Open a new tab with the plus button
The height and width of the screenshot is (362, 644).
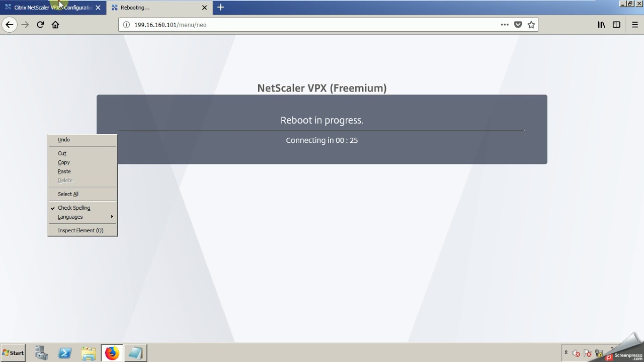(220, 8)
